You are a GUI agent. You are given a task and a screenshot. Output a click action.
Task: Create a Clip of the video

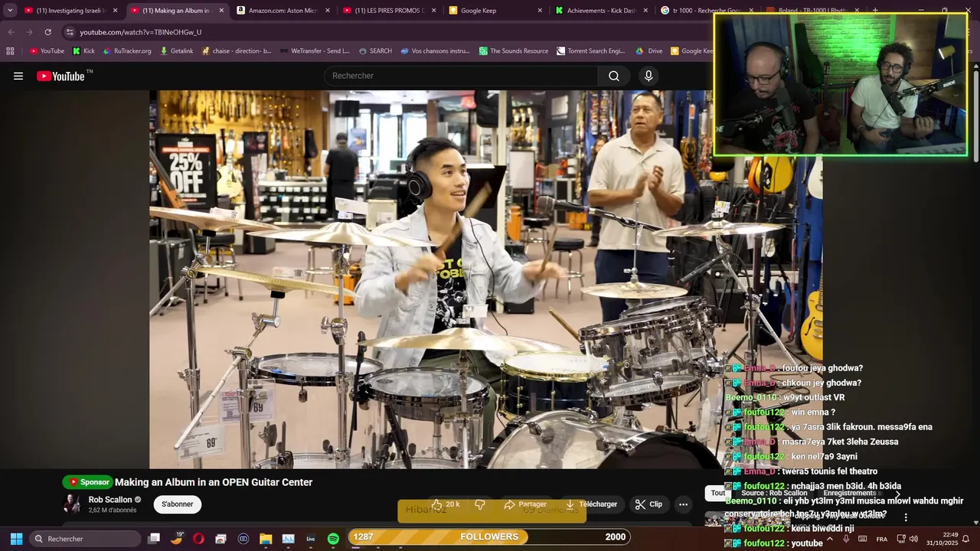coord(648,504)
